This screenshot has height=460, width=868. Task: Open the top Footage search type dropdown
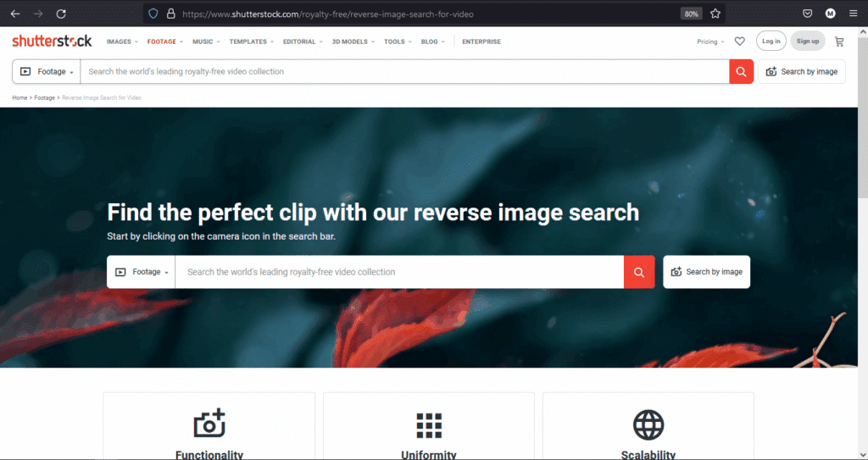[47, 71]
